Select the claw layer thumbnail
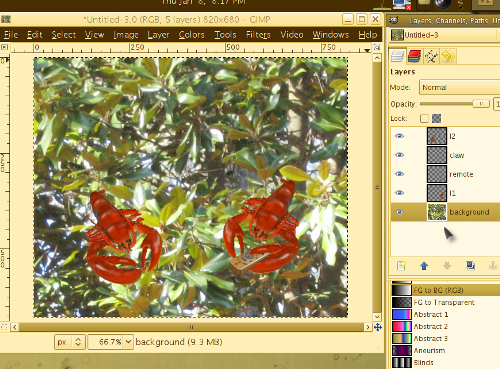Screen dimensions: 500x369 click(x=437, y=155)
